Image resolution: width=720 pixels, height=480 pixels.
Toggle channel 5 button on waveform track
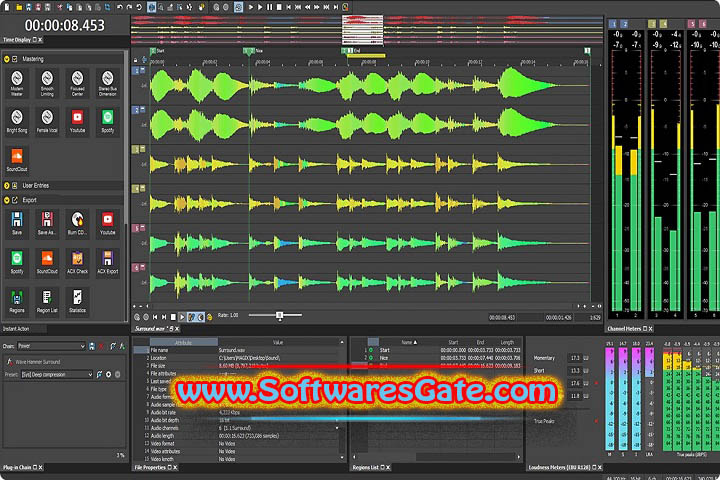(x=136, y=228)
